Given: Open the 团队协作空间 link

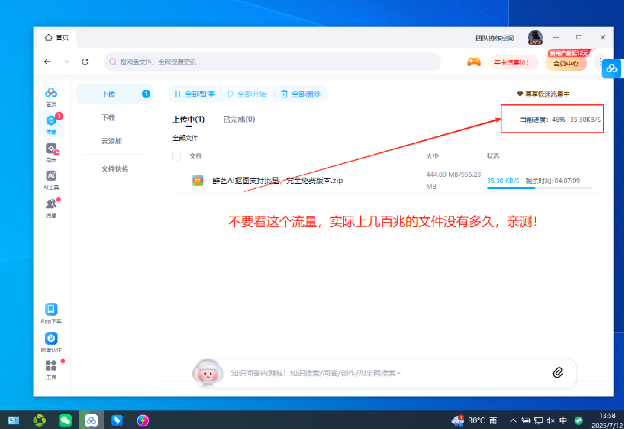Looking at the screenshot, I should pyautogui.click(x=495, y=38).
